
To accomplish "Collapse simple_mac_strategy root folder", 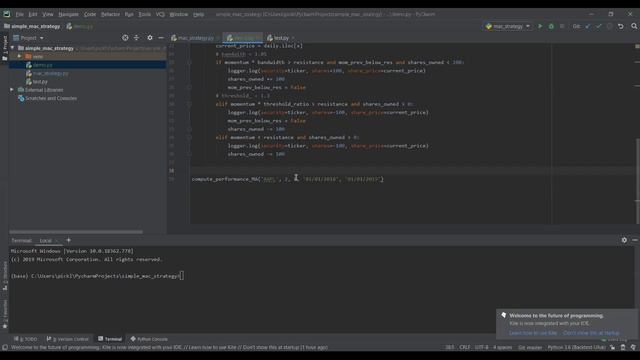I will [x=12, y=48].
